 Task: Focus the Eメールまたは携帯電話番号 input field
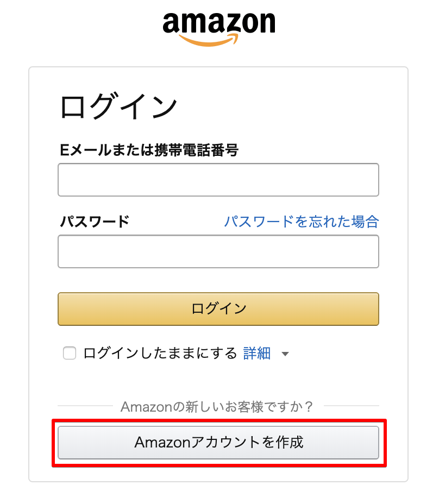coord(218,180)
